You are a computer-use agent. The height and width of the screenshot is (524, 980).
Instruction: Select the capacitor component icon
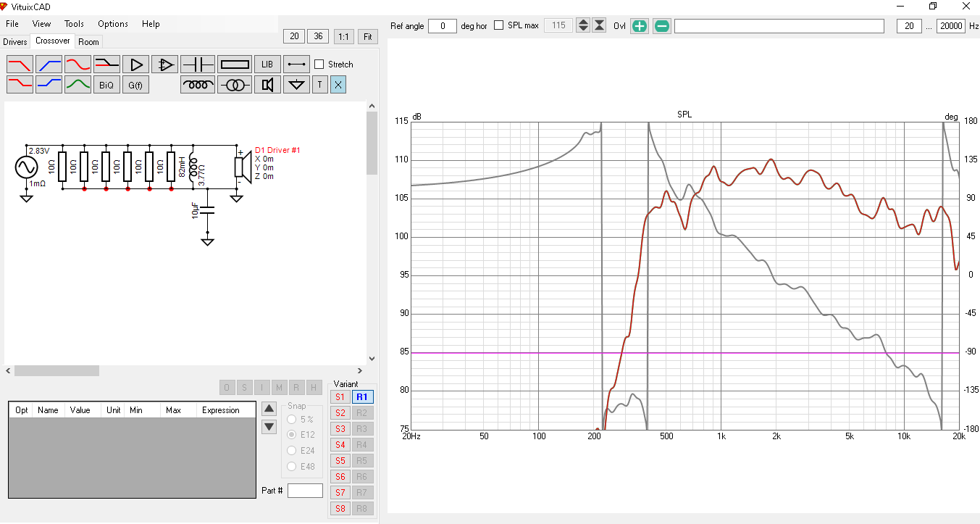coord(197,64)
